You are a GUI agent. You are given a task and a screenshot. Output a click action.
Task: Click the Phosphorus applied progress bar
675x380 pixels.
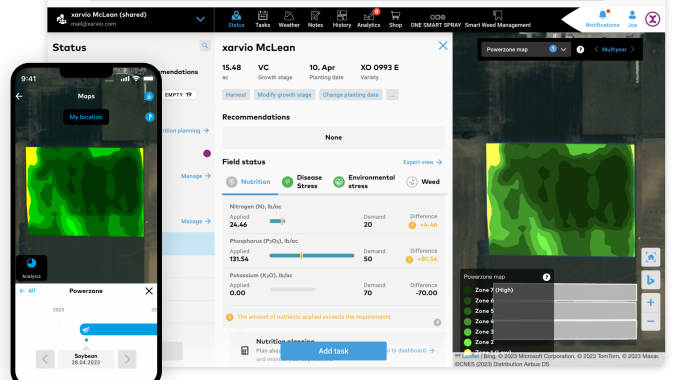tap(312, 256)
